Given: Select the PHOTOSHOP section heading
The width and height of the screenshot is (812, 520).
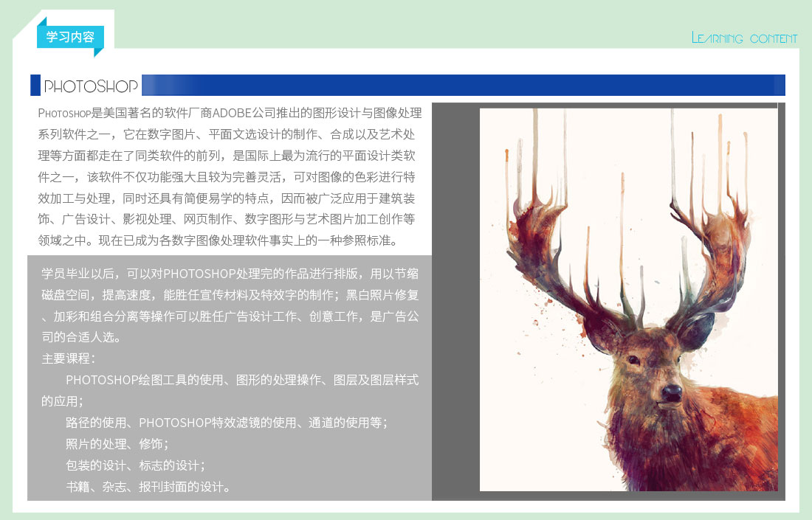Looking at the screenshot, I should point(91,86).
